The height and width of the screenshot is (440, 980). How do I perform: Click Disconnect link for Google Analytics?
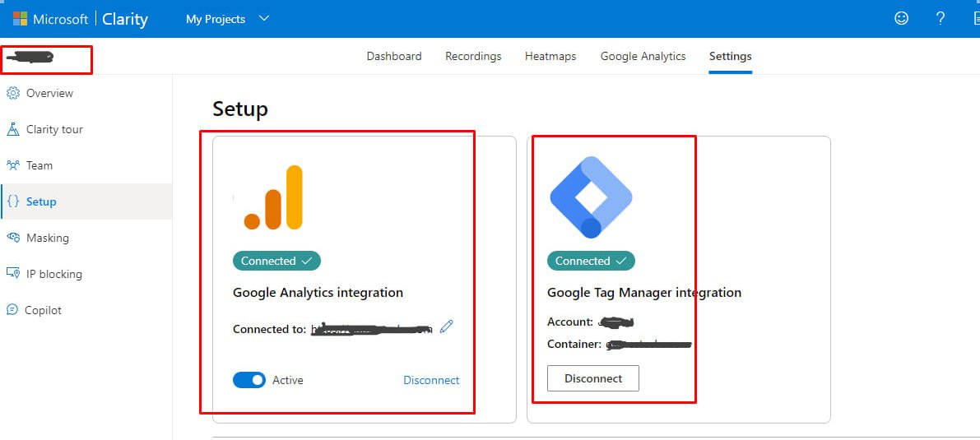431,380
